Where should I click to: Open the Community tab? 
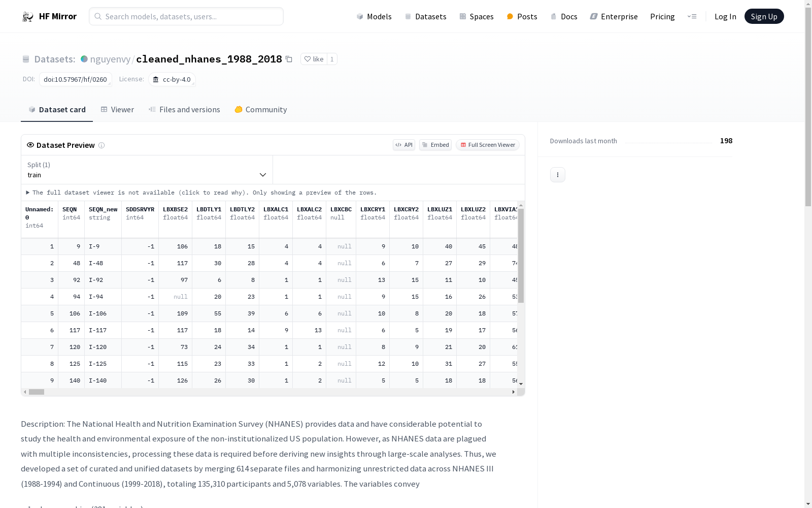[261, 110]
